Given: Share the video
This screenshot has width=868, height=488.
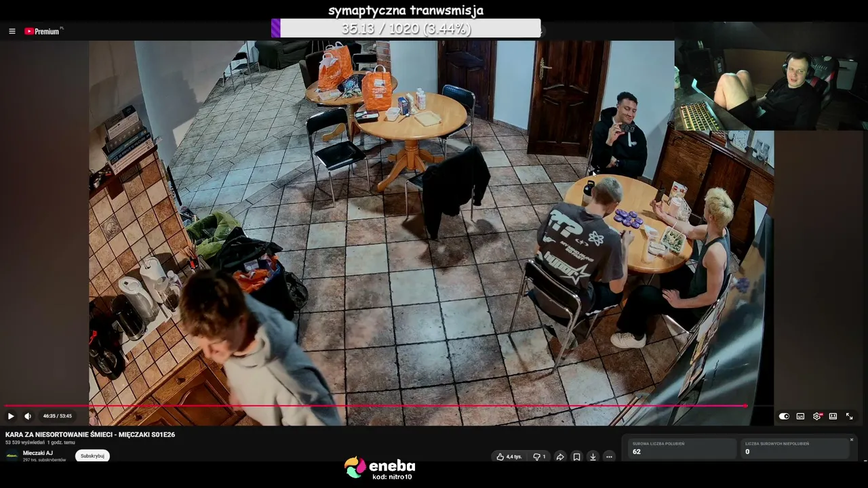Looking at the screenshot, I should coord(560,457).
